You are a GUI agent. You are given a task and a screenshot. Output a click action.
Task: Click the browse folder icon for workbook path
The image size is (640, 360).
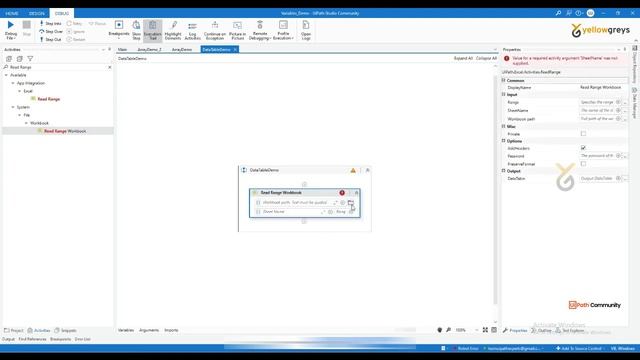pos(351,202)
